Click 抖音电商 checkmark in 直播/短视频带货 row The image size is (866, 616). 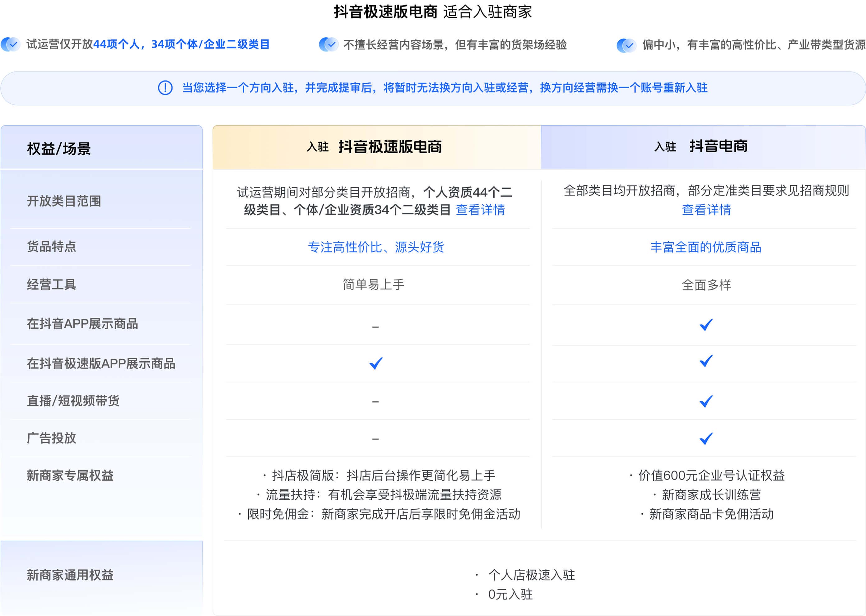coord(706,401)
